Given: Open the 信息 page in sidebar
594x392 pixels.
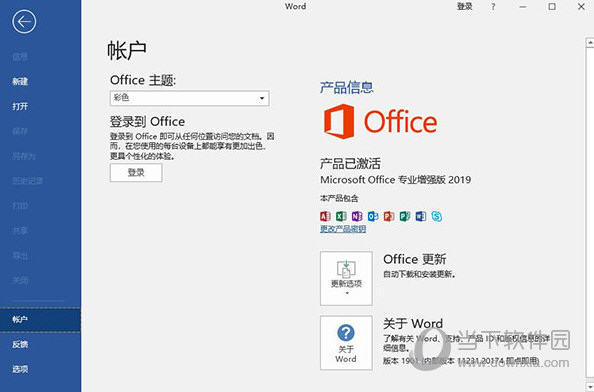Looking at the screenshot, I should tap(20, 57).
